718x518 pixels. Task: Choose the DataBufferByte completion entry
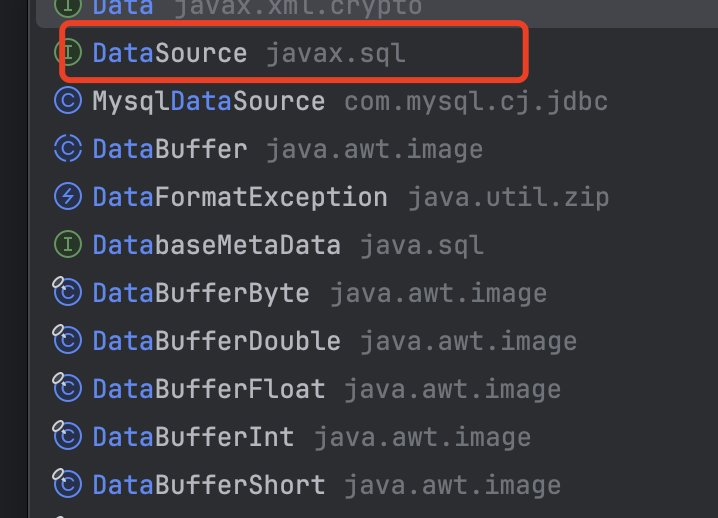click(201, 293)
